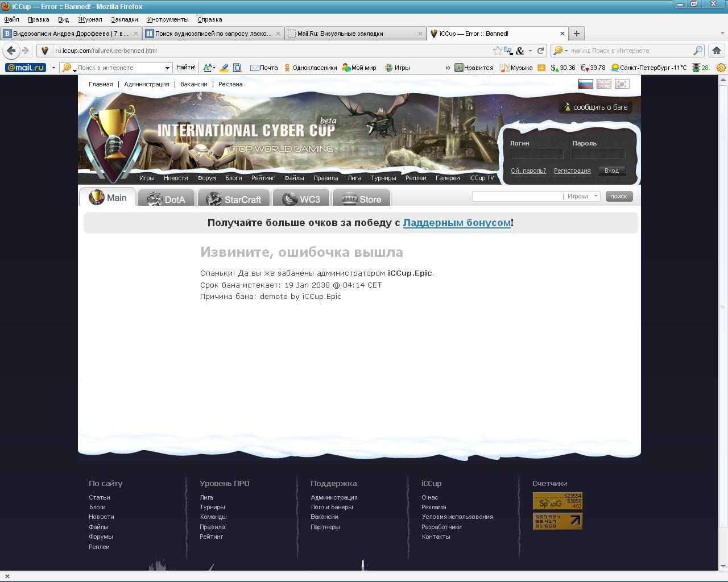
Task: Switch site language to Russian flag
Action: 586,84
